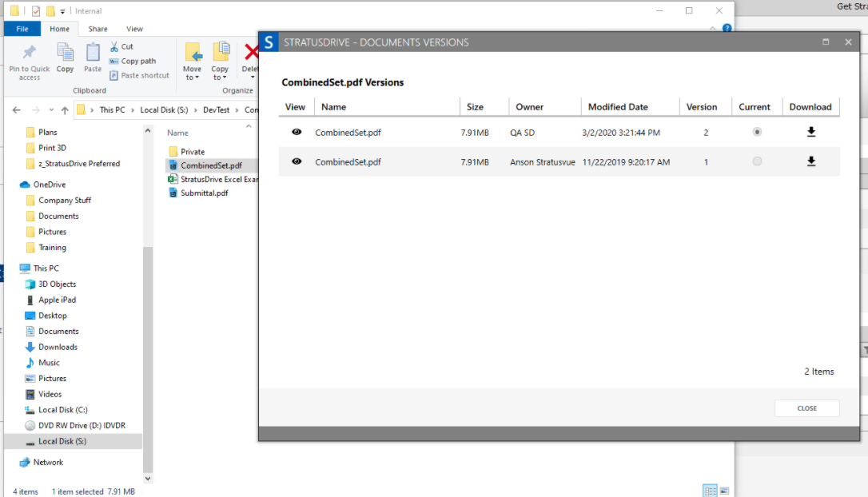Image resolution: width=868 pixels, height=497 pixels.
Task: Open 3D Objects in navigation pane
Action: (57, 284)
